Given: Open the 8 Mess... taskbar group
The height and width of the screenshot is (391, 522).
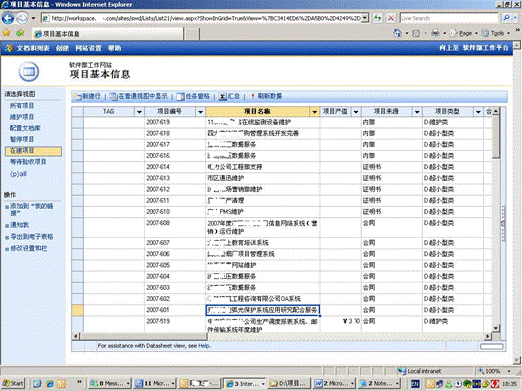Looking at the screenshot, I should (x=110, y=384).
